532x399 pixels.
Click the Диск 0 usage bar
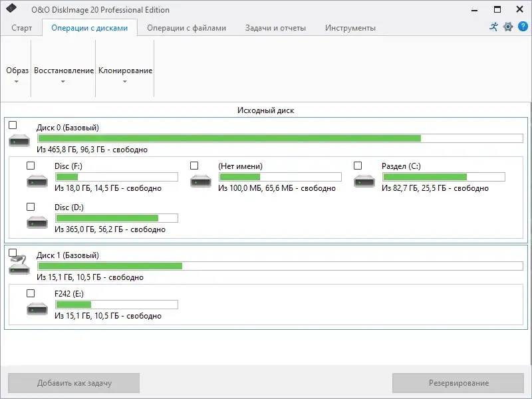(x=280, y=138)
